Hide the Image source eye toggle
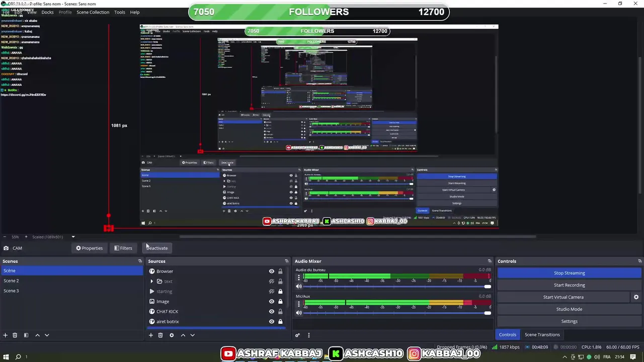 tap(272, 302)
